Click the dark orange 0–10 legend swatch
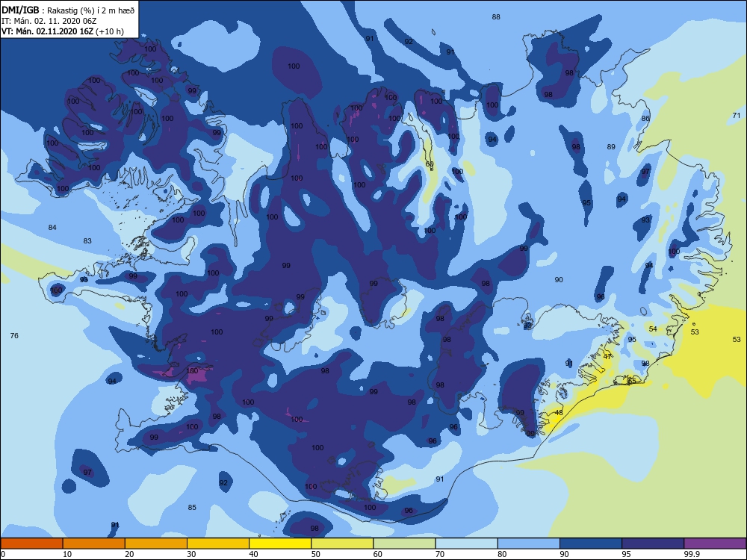Screen dimensions: 747x560 32,544
